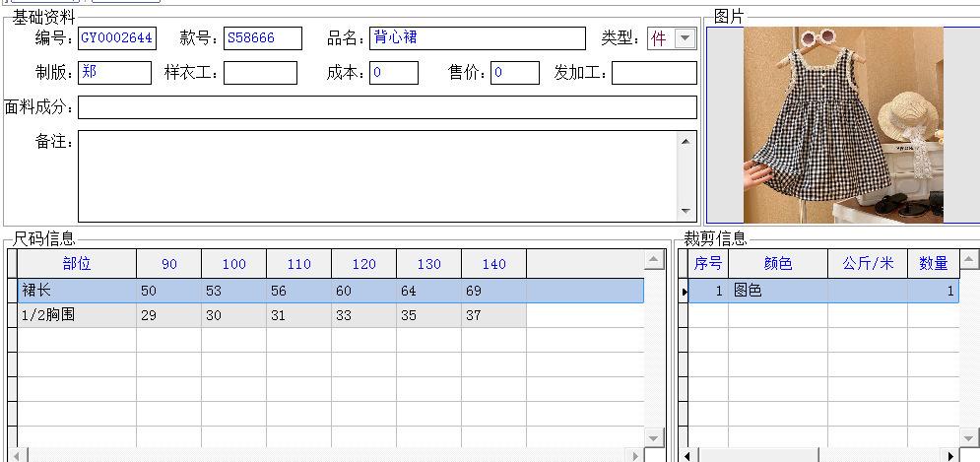Select the 图色 color cell
Viewport: 980px width, 462px height.
click(x=778, y=291)
